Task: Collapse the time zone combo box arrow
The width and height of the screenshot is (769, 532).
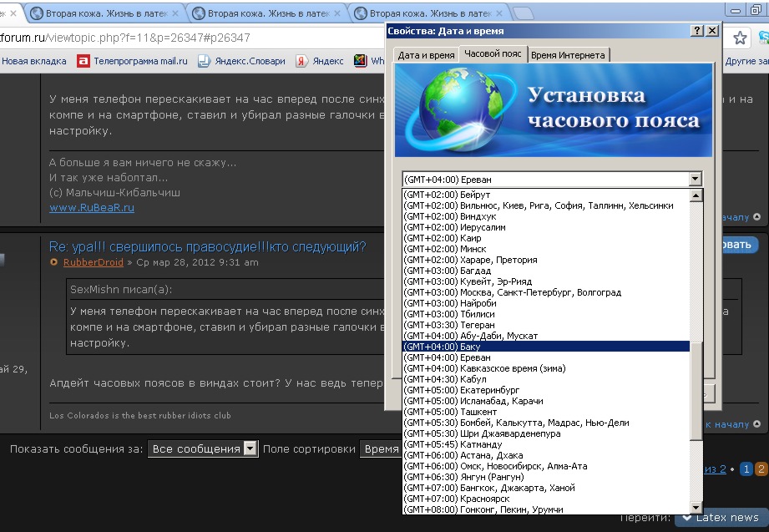Action: click(695, 179)
